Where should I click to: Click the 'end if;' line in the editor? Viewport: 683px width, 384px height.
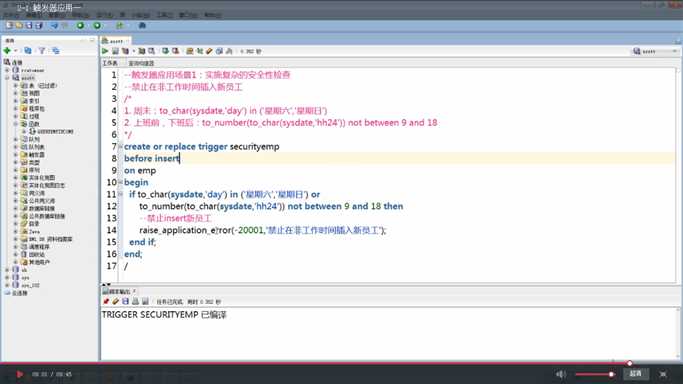(x=142, y=242)
